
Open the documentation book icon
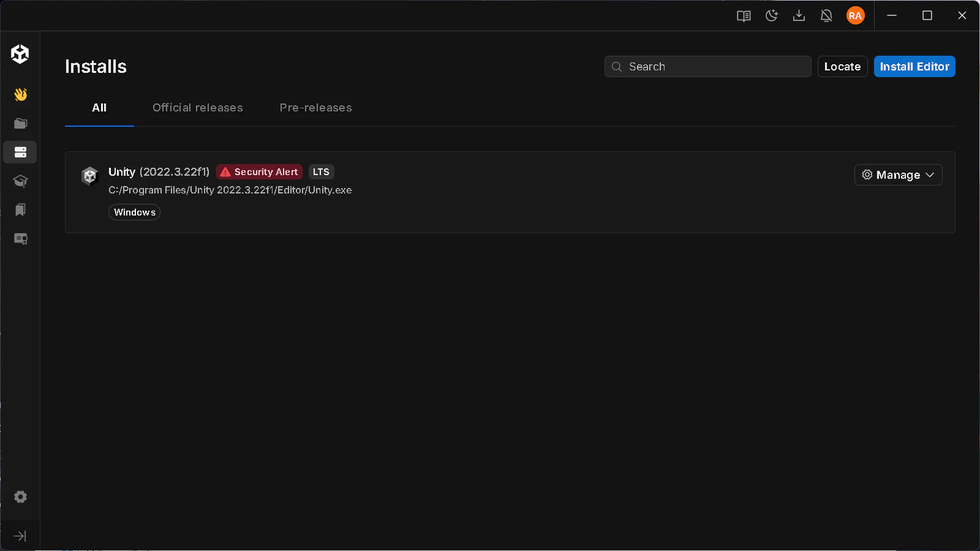(x=744, y=16)
